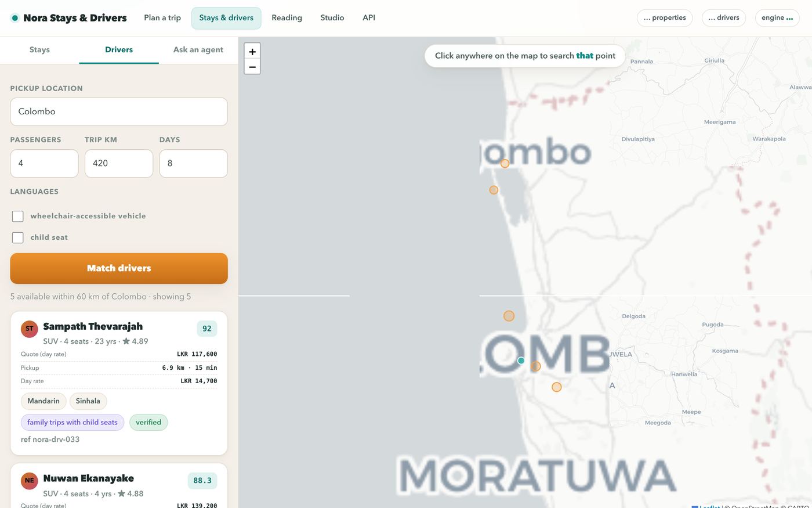Zoom out on the map

pyautogui.click(x=252, y=67)
